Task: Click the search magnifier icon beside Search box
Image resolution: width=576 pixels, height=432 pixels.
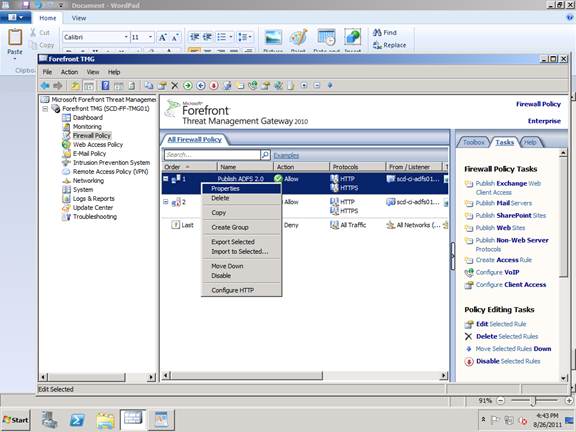Action: 265,155
